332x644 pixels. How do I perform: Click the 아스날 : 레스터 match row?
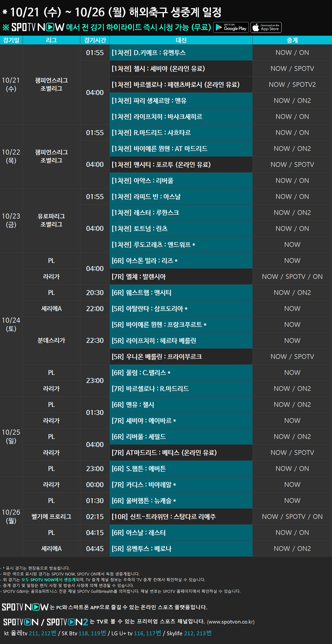tap(181, 533)
